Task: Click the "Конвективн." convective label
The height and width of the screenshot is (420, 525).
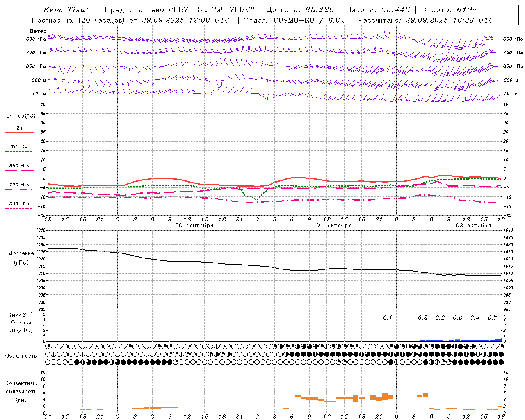Action: click(x=21, y=383)
